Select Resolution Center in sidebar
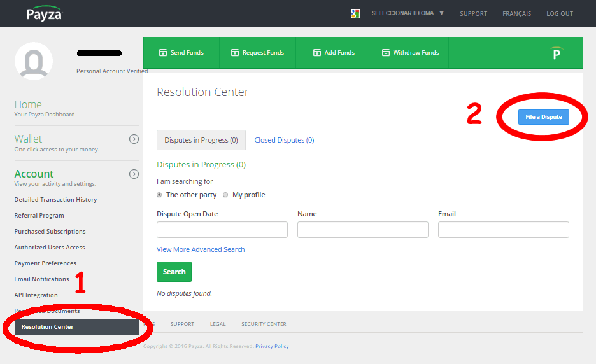The width and height of the screenshot is (596, 364). 76,326
